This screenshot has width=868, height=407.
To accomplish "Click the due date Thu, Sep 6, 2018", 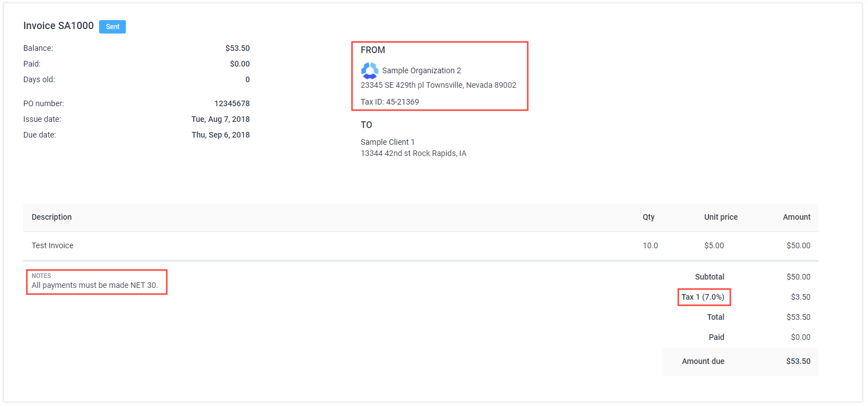I will 220,135.
